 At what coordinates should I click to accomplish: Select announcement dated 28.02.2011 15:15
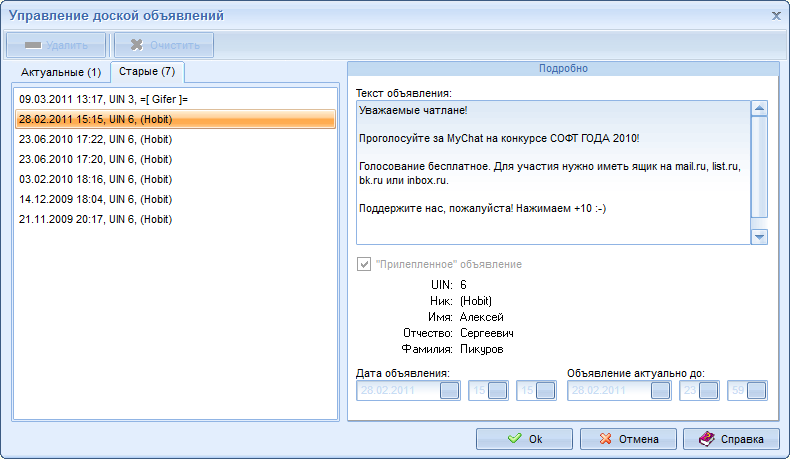175,119
